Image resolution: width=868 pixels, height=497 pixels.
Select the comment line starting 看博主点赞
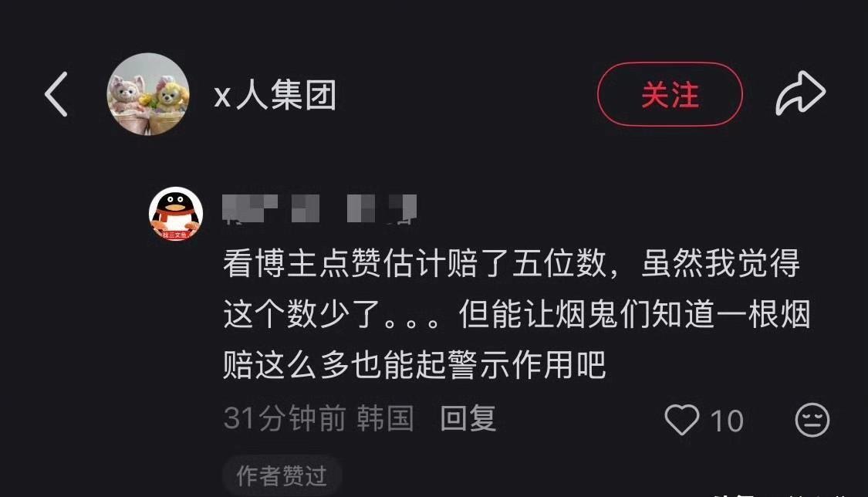(512, 263)
